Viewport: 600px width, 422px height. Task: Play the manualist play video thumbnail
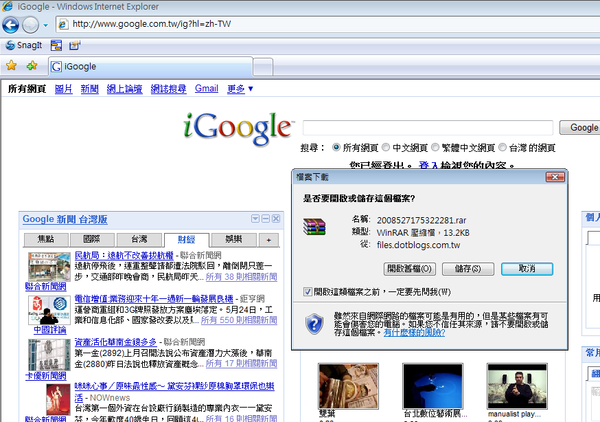[517, 386]
